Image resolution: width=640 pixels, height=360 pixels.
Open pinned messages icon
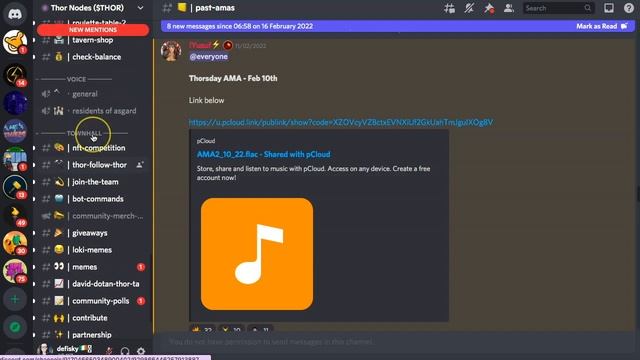click(x=489, y=8)
